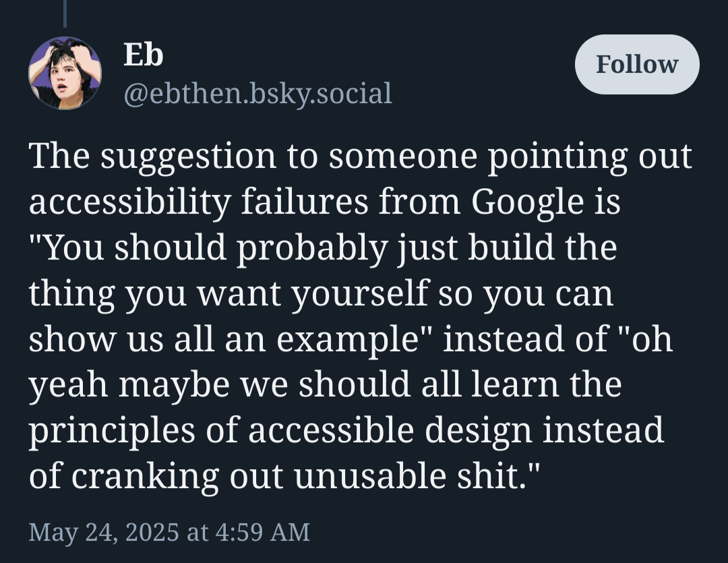
Task: Select the word Google in post
Action: [x=527, y=202]
